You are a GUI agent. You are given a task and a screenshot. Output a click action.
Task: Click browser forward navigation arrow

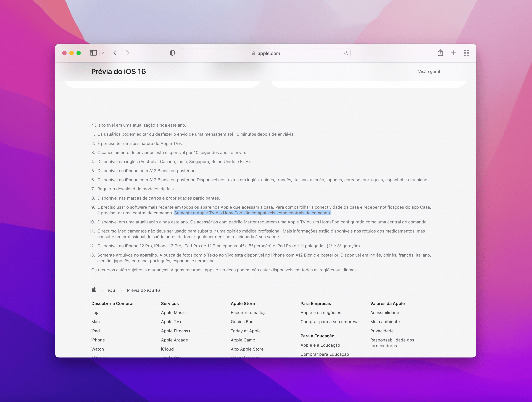point(127,52)
